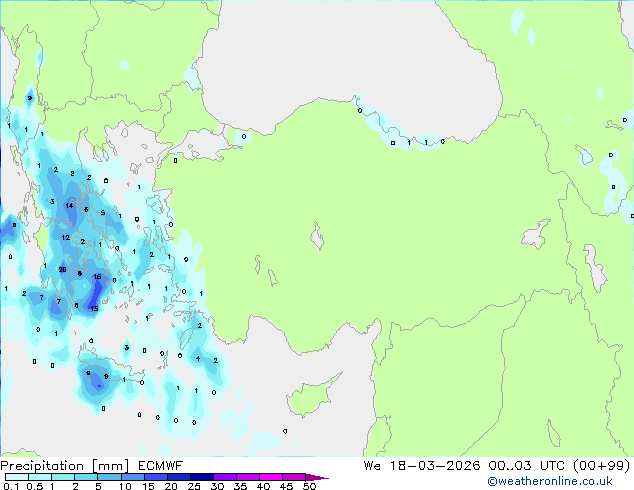Screen dimensions: 634x490
Task: Select the 10–15 mm legend color box
Action: pos(132,477)
